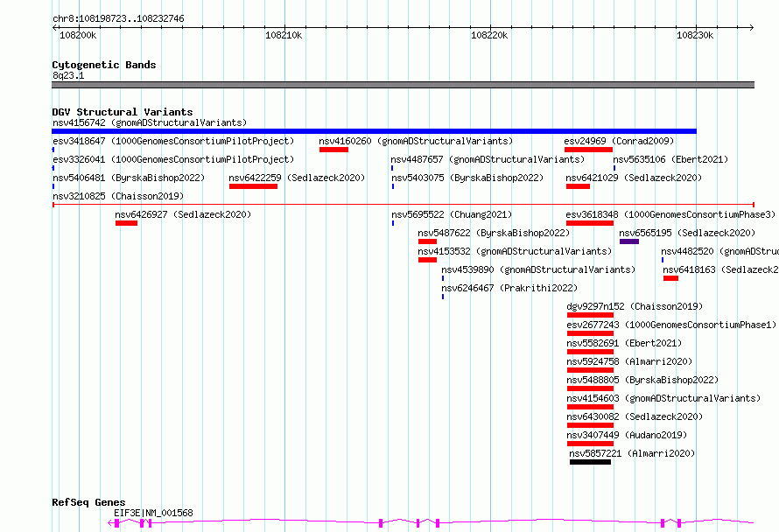
Task: Open nsv6565195 (Sedlazeck2020) label
Action: 687,233
